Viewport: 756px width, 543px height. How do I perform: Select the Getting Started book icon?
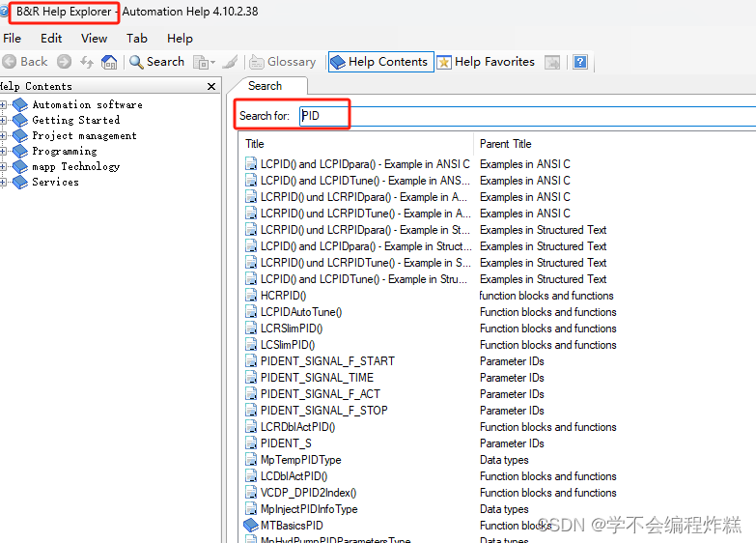20,120
